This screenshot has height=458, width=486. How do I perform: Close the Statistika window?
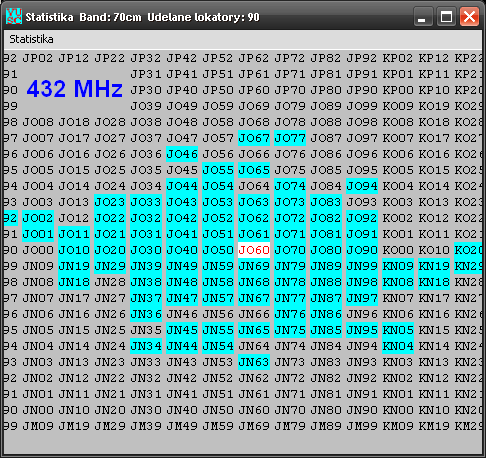click(x=469, y=16)
